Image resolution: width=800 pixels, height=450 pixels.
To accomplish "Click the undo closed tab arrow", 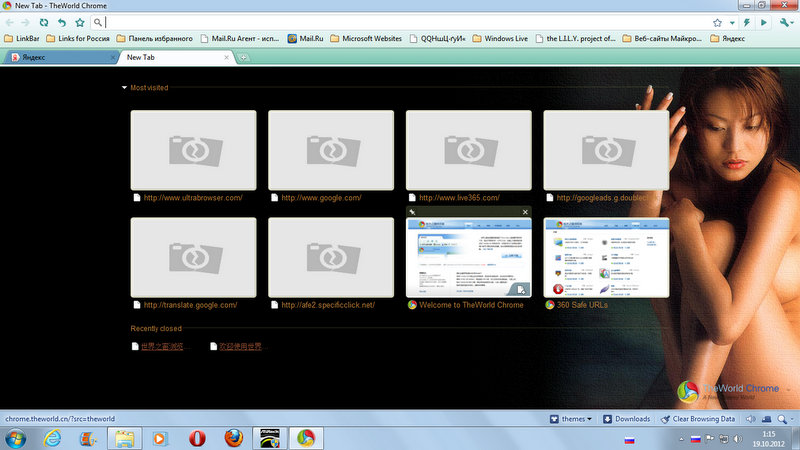I will pyautogui.click(x=62, y=22).
